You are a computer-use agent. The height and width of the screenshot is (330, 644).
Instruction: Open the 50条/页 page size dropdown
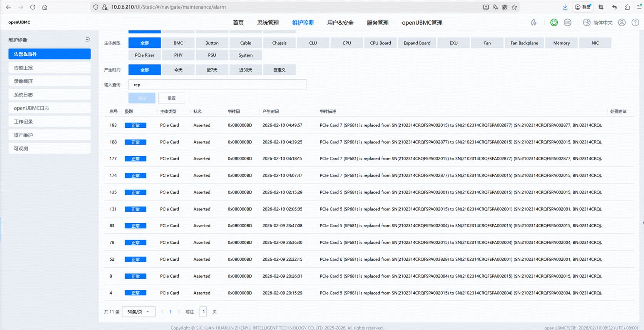point(139,312)
